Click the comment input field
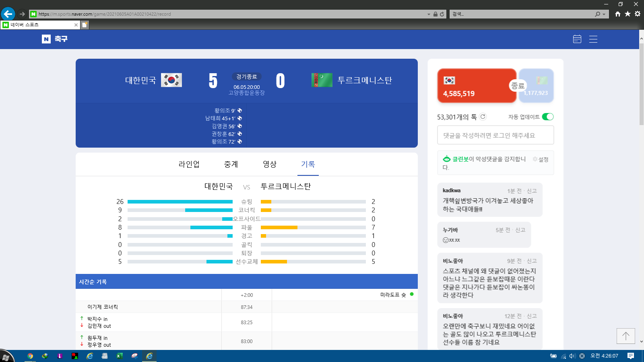 coord(495,135)
